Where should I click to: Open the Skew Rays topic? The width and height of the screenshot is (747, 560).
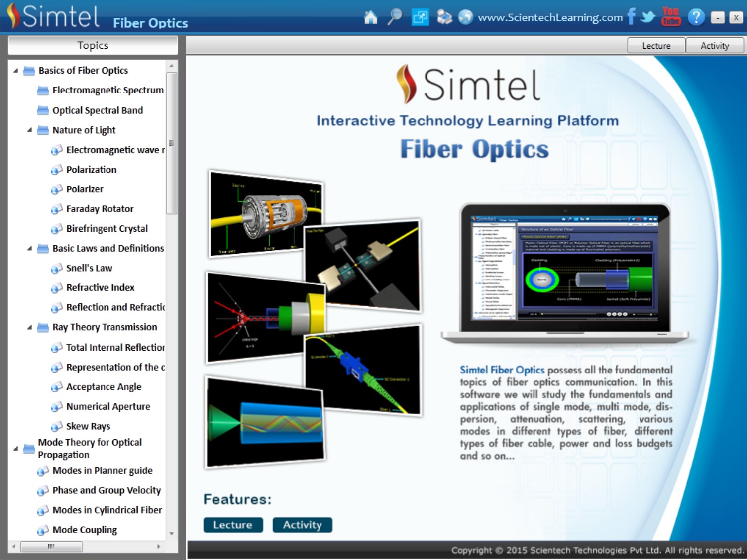click(88, 426)
